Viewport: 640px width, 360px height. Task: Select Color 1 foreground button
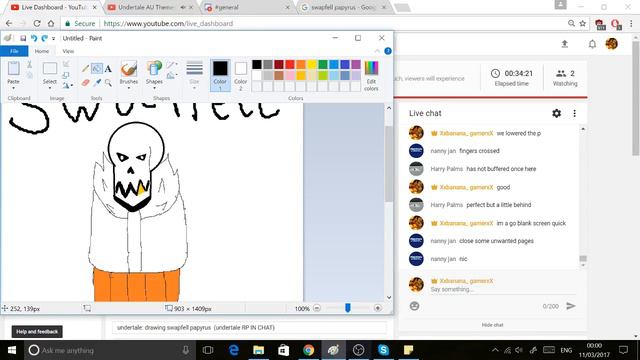pyautogui.click(x=220, y=75)
